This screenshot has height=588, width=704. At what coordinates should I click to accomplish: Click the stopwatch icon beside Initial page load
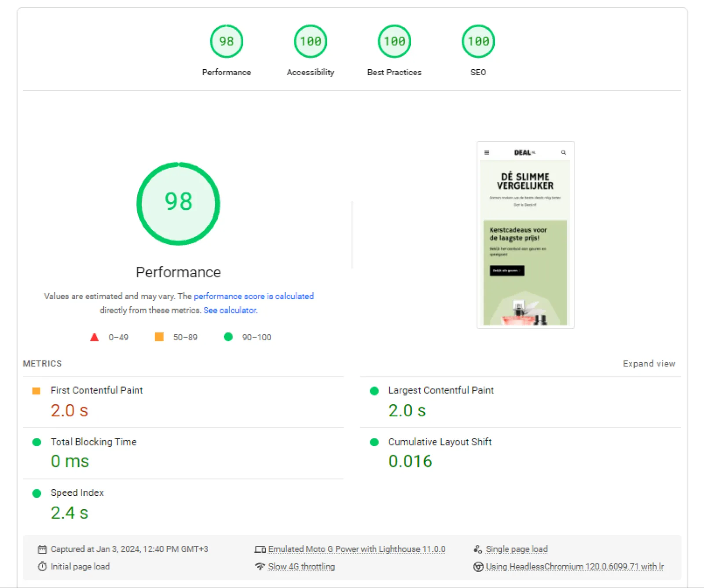(42, 566)
